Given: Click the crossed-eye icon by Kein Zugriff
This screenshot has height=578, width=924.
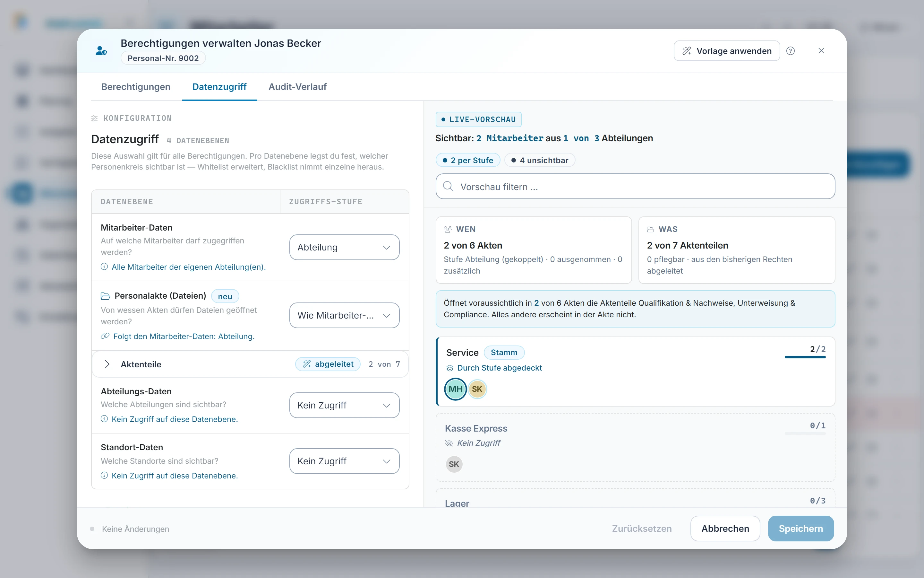Looking at the screenshot, I should pyautogui.click(x=449, y=443).
